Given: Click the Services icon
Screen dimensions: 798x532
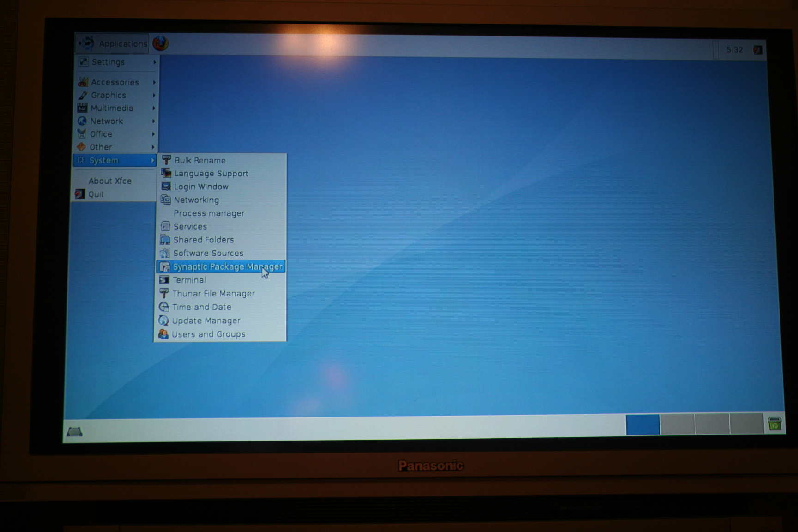Looking at the screenshot, I should (165, 226).
